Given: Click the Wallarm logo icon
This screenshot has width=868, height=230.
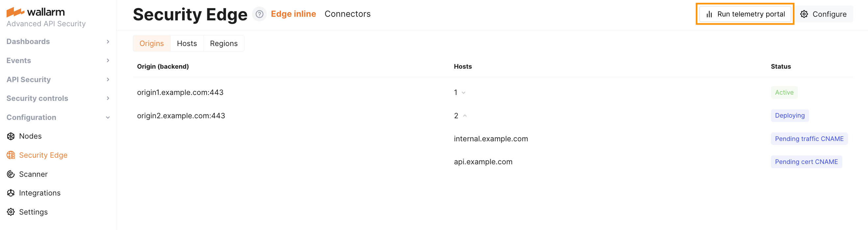Looking at the screenshot, I should coord(15,12).
